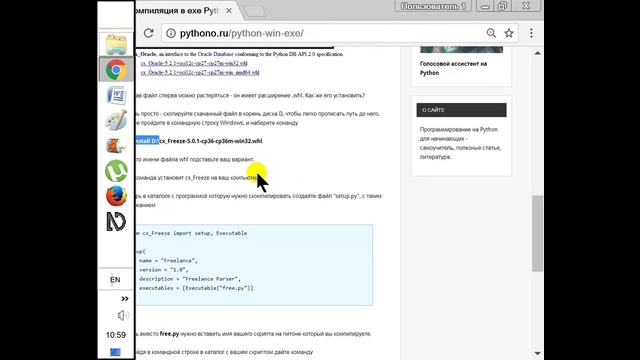Click the vertical scrollbar thumb
The image size is (640, 360).
538,233
